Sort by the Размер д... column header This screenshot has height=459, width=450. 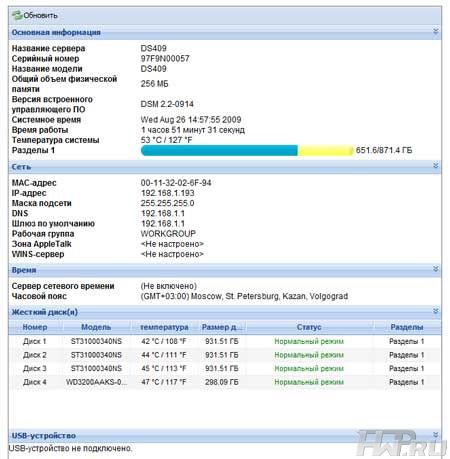222,327
